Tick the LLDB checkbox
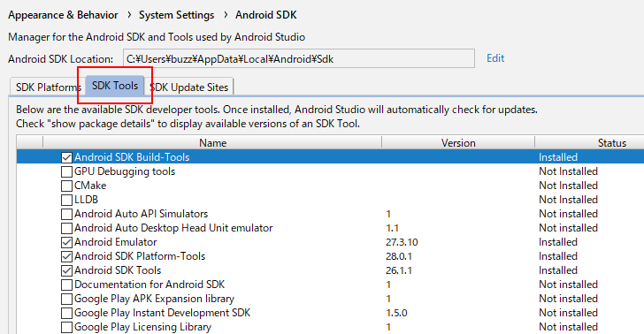Viewport: 644px width, 334px height. coord(66,200)
